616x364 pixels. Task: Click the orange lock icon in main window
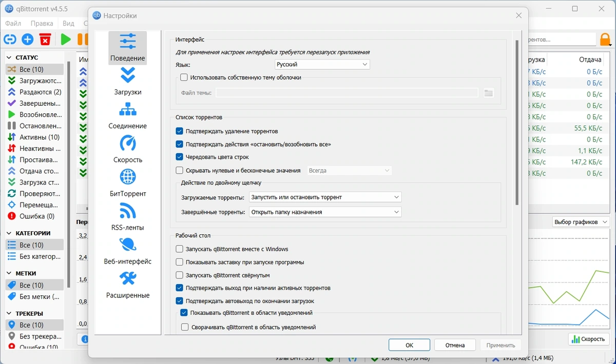[606, 39]
